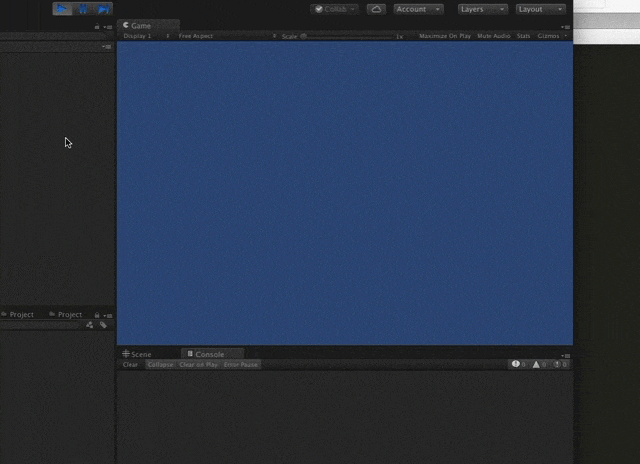Toggle Collapse in the Console
640x464 pixels.
(160, 364)
